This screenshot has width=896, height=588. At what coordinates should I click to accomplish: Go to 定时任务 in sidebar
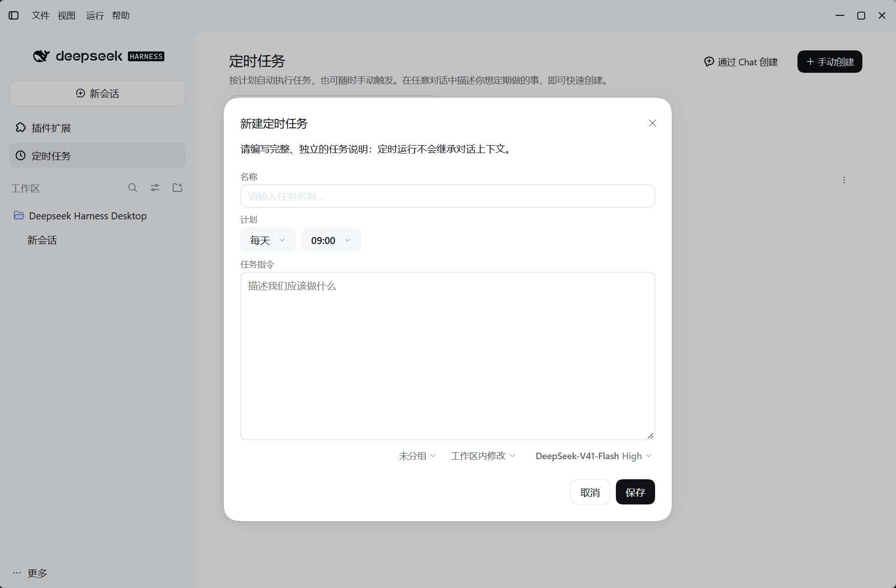coord(98,156)
